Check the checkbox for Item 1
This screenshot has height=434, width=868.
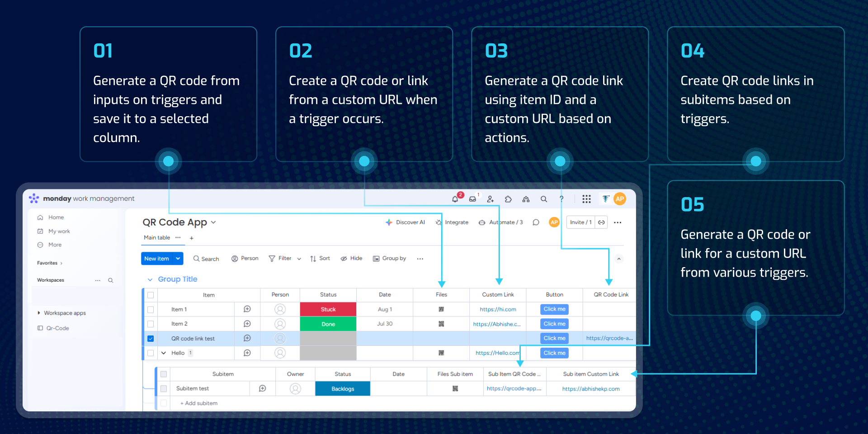[151, 310]
